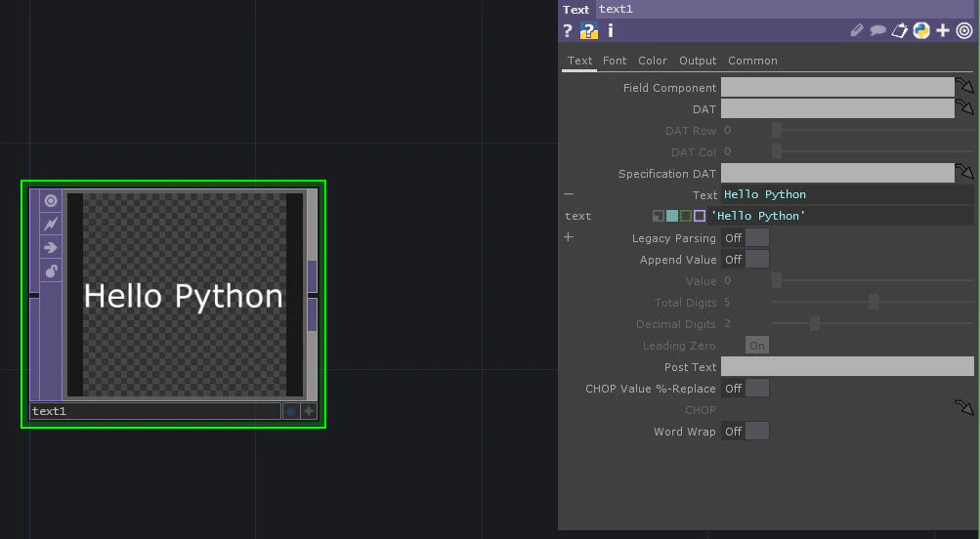Image resolution: width=980 pixels, height=539 pixels.
Task: Select constant mode gray square for text parameter
Action: [x=659, y=216]
